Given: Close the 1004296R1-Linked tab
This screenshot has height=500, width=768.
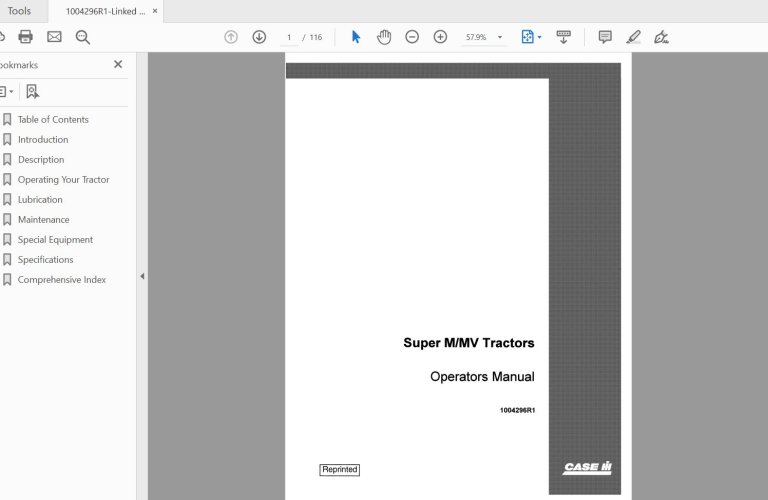Looking at the screenshot, I should click(155, 11).
